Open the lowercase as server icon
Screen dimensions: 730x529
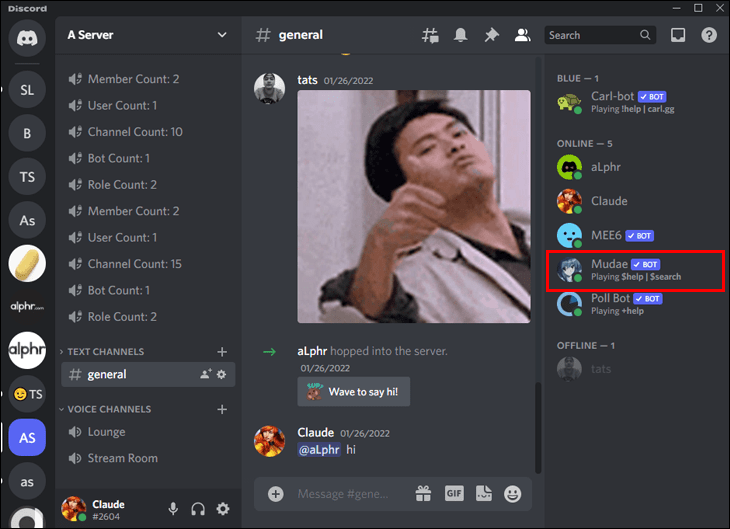27,482
